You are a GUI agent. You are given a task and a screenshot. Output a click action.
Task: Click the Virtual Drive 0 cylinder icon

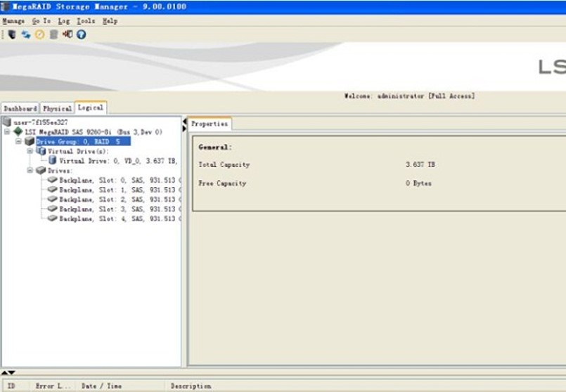[53, 161]
